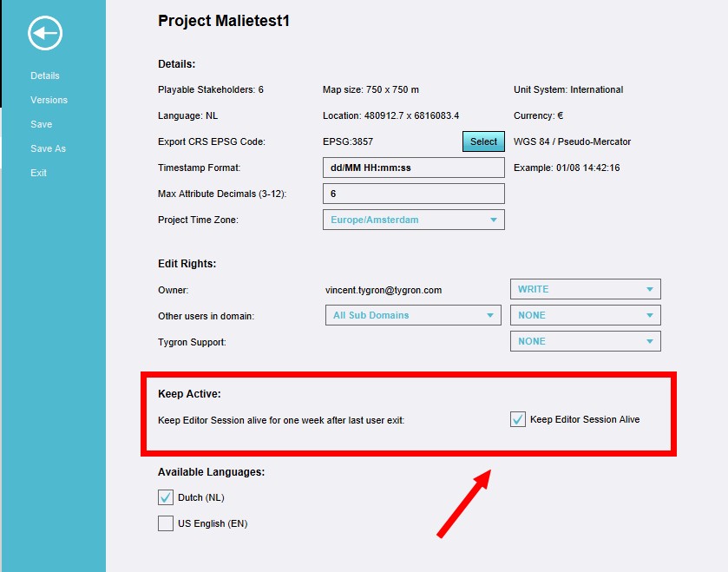Image resolution: width=728 pixels, height=572 pixels.
Task: Enable the US English (EN) checkbox
Action: point(166,523)
